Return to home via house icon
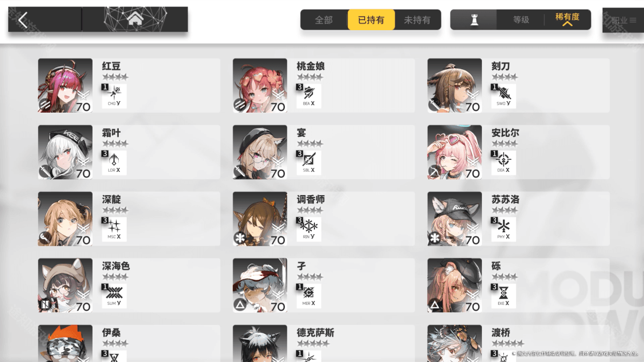Image resolution: width=644 pixels, height=362 pixels. [135, 20]
